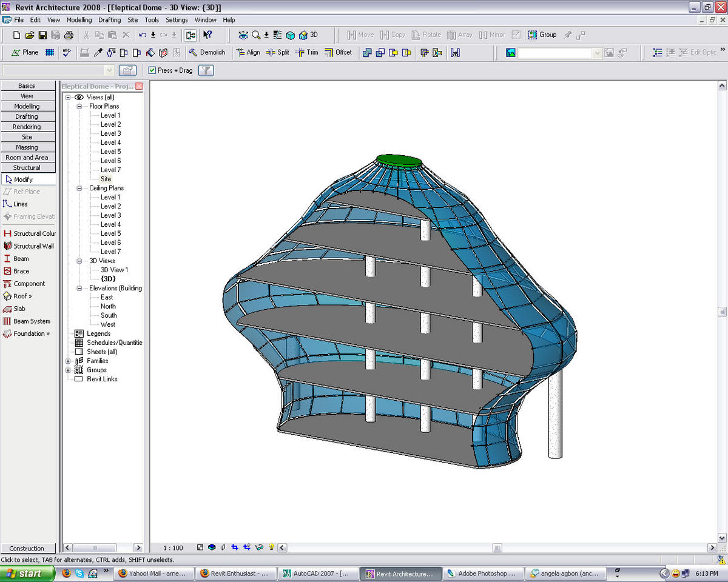Select the Offset tool
Screen dimensions: 728x582
point(338,53)
